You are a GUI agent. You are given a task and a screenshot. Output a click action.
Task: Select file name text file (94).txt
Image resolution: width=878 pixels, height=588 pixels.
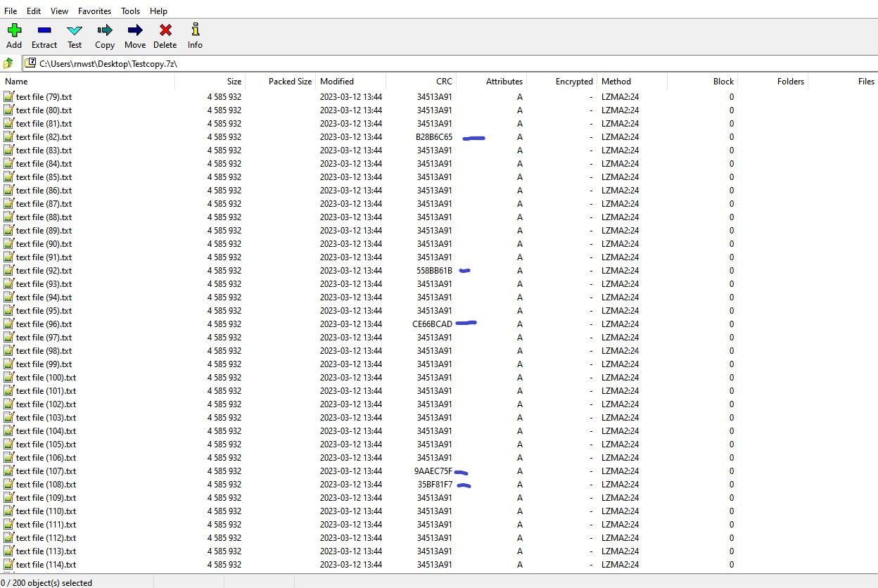[x=44, y=298]
